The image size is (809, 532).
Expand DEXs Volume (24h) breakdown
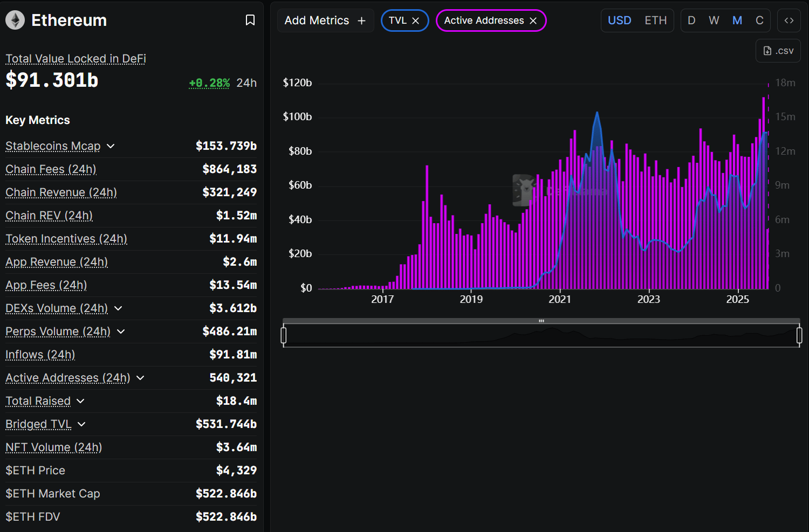(x=118, y=308)
